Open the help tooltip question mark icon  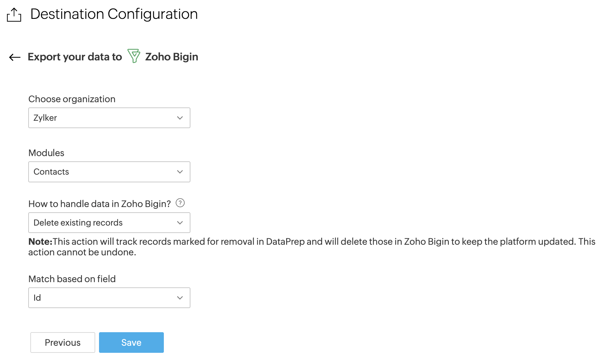[x=180, y=203]
